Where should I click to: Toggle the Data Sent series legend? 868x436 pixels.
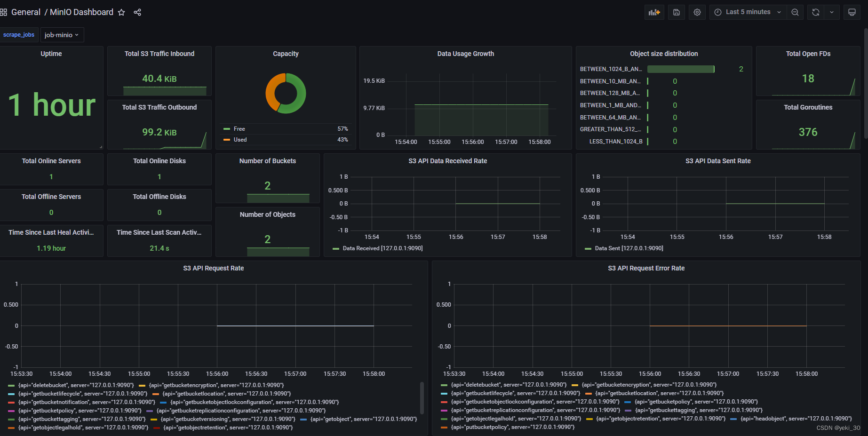tap(629, 248)
